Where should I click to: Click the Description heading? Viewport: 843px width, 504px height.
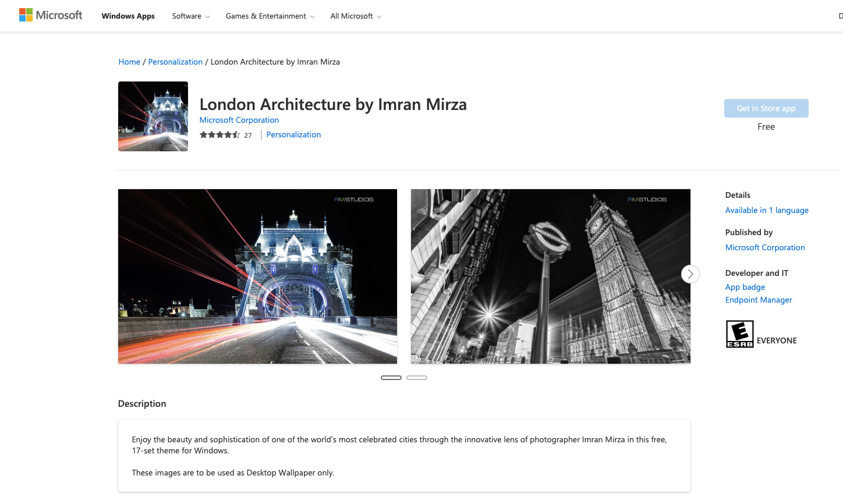[x=142, y=403]
